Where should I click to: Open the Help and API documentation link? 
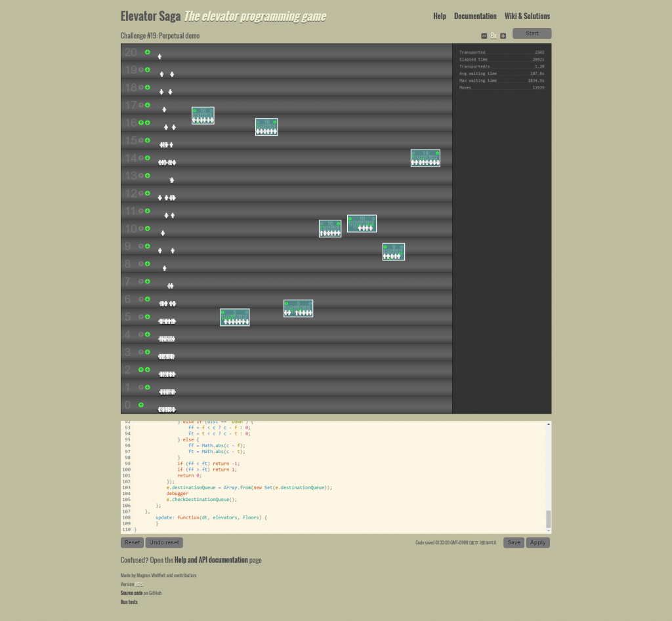[x=211, y=560]
